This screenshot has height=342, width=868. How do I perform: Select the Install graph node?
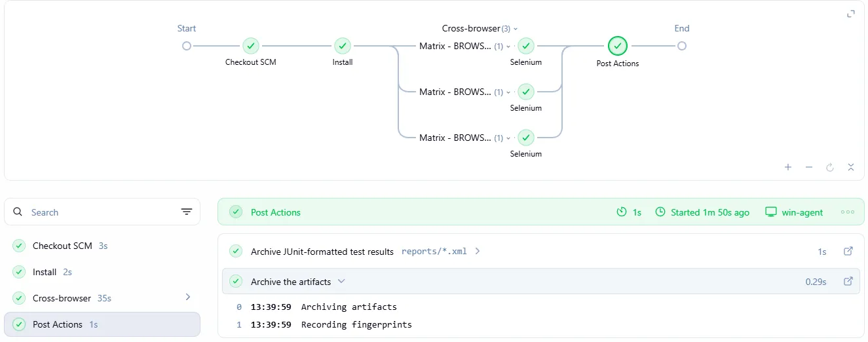[343, 46]
